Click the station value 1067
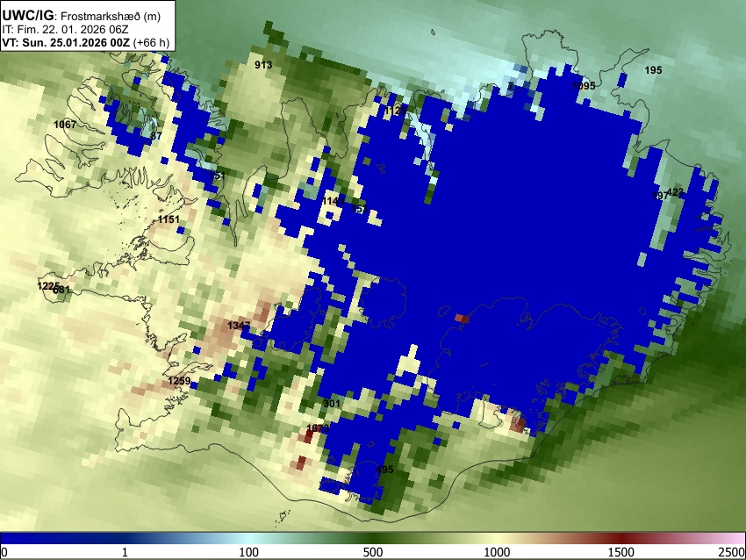 tap(65, 125)
